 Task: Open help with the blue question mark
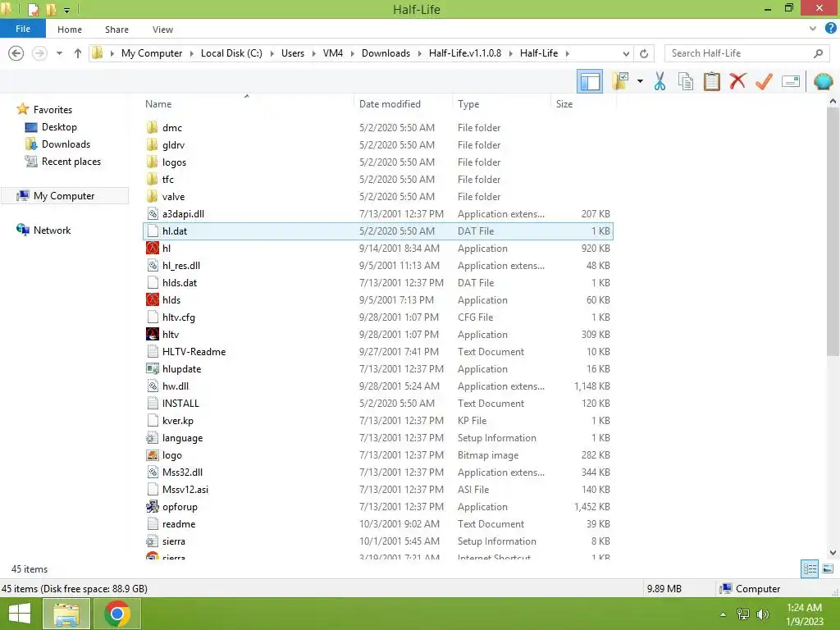coord(830,29)
